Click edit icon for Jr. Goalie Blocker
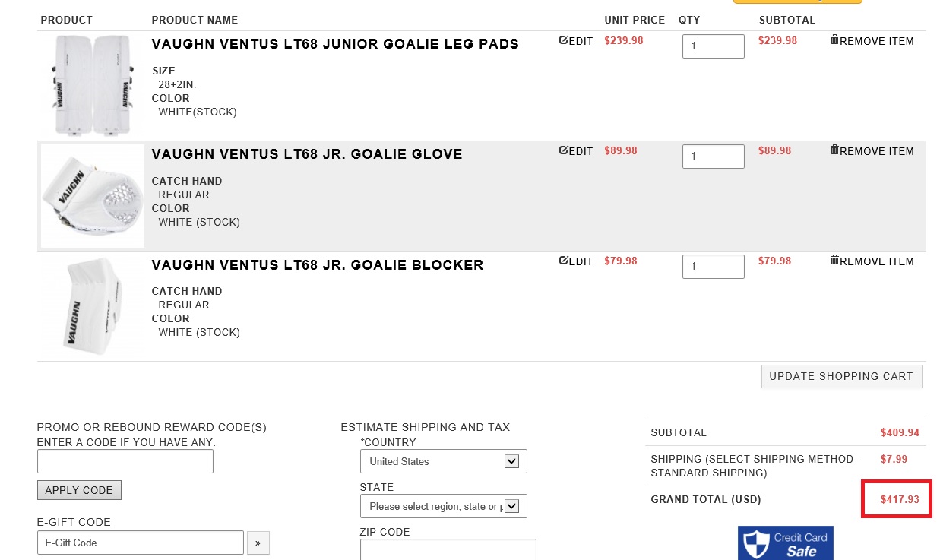Image resolution: width=940 pixels, height=560 pixels. coord(563,261)
